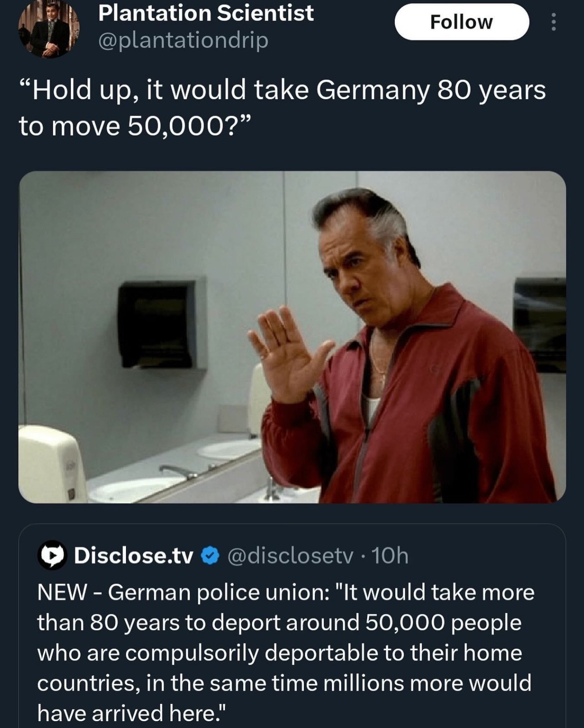The image size is (584, 728).
Task: Open the @disclosetv handle link
Action: point(290,556)
